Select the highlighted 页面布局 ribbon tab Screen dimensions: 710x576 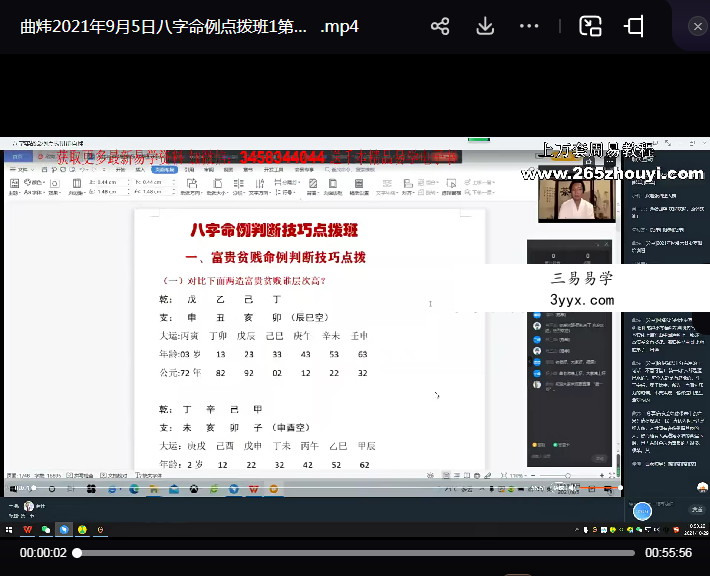point(164,170)
